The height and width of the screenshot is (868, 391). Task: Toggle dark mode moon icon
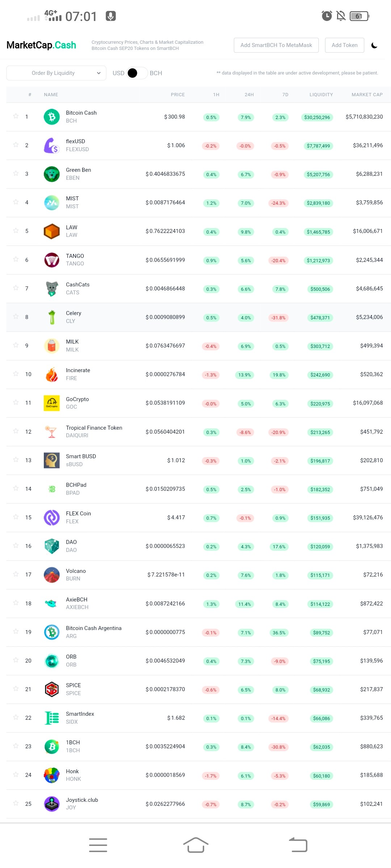374,45
